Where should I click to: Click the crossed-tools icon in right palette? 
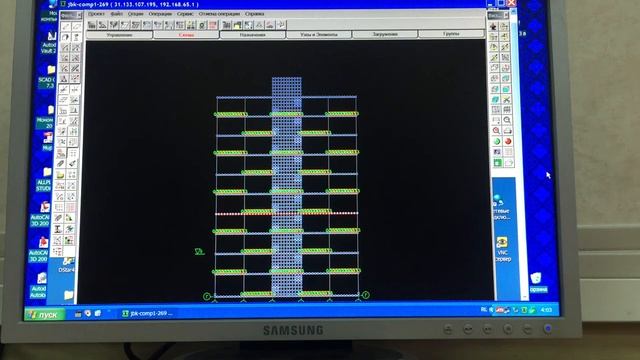507,99
